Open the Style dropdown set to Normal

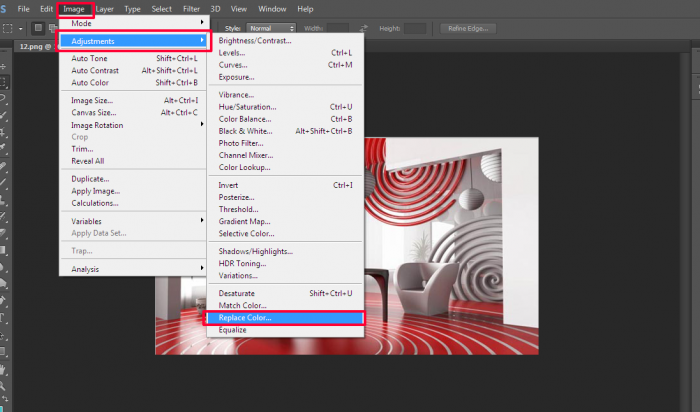[x=271, y=28]
